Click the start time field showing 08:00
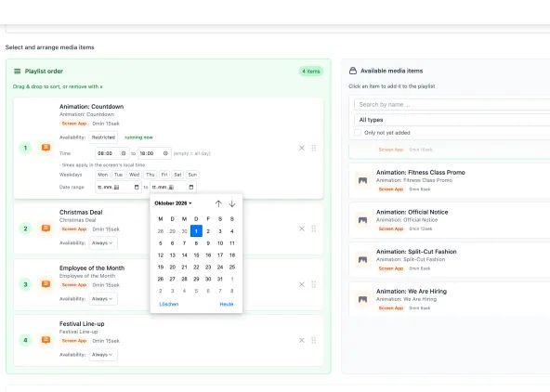The height and width of the screenshot is (392, 550). coord(112,153)
